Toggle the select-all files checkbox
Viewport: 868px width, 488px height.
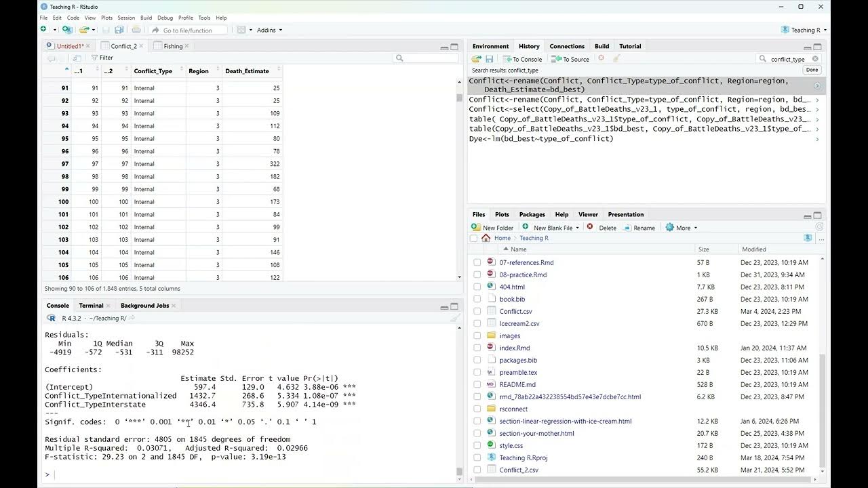click(473, 238)
